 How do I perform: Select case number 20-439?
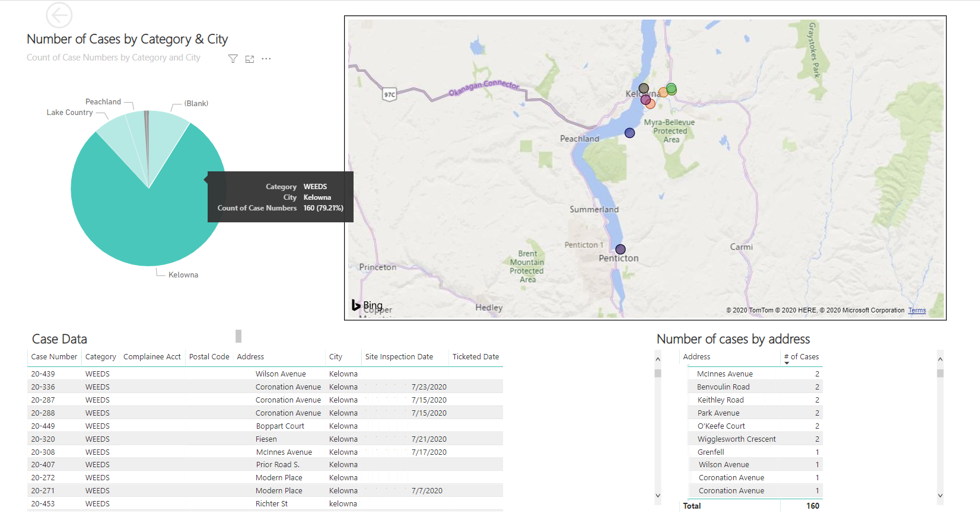[x=43, y=374]
